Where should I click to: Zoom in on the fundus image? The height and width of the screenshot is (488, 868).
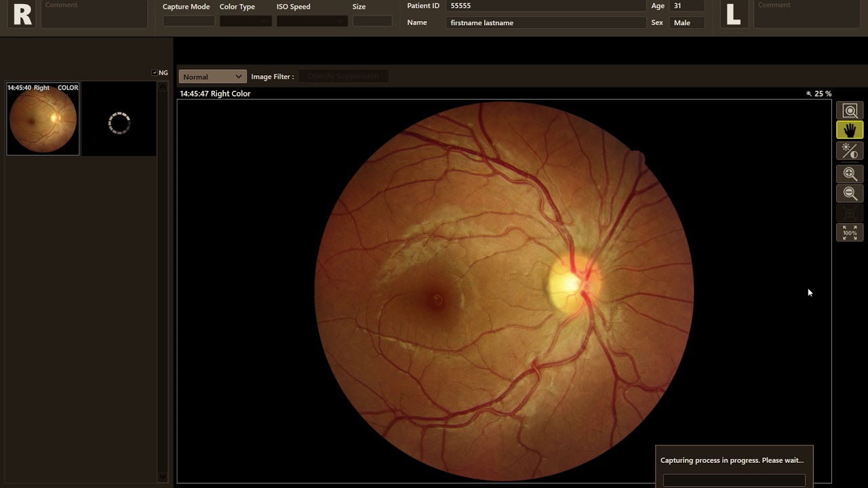(850, 174)
